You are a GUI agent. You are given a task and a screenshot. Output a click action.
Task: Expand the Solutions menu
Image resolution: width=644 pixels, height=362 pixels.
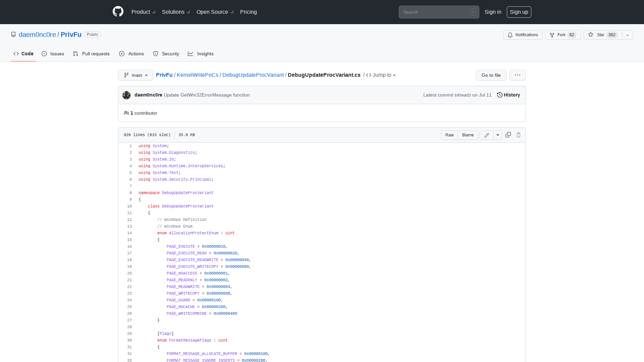(176, 12)
